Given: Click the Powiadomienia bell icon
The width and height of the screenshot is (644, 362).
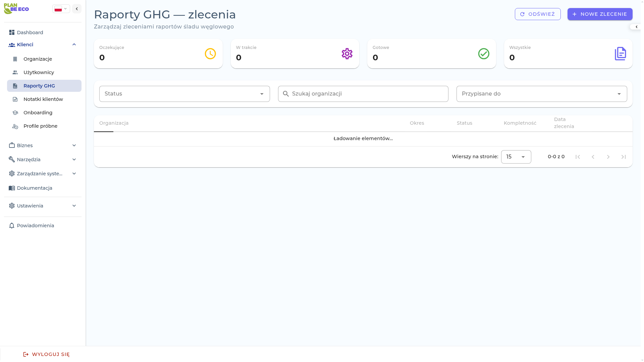Looking at the screenshot, I should [12, 226].
